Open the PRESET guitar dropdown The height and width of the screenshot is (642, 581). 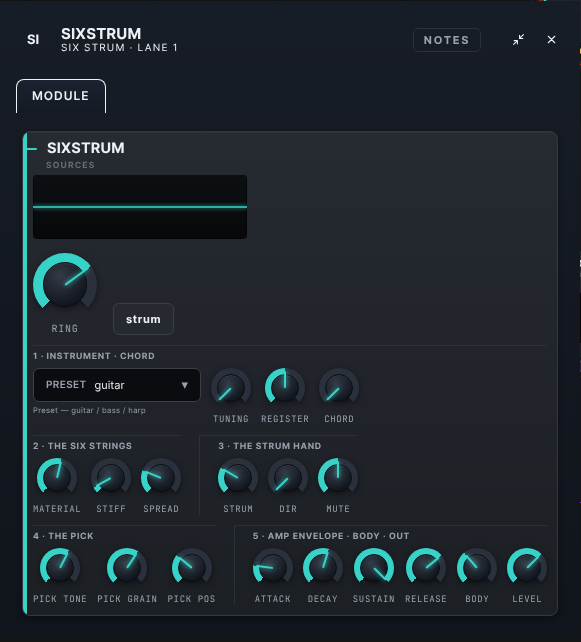click(x=117, y=385)
